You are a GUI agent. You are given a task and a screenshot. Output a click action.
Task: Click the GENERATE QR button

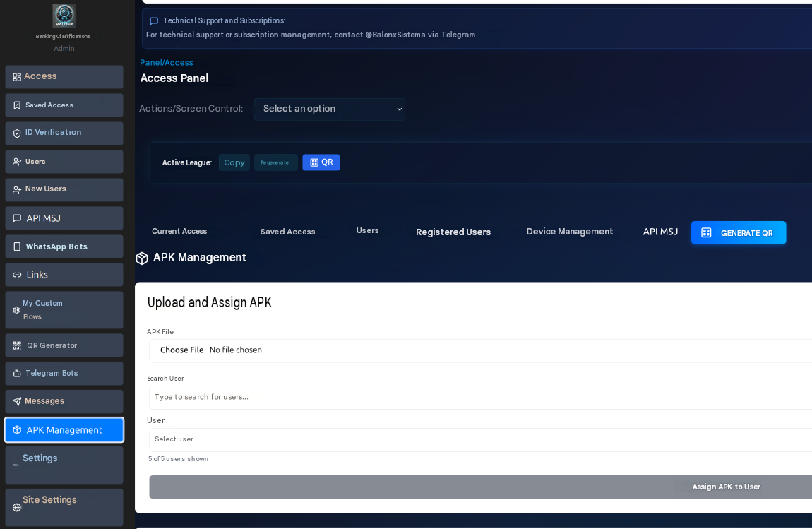point(739,232)
